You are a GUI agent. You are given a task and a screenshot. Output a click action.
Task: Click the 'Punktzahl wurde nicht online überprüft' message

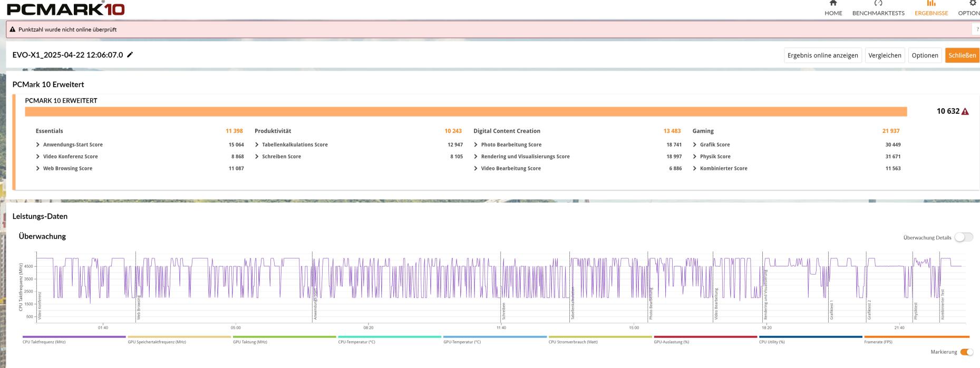click(x=67, y=30)
